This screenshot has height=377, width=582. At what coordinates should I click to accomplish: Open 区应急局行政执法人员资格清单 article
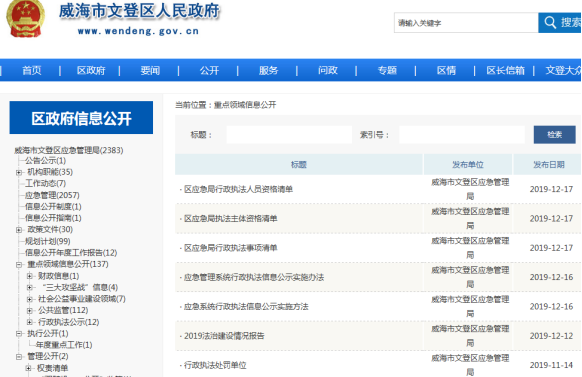click(238, 189)
